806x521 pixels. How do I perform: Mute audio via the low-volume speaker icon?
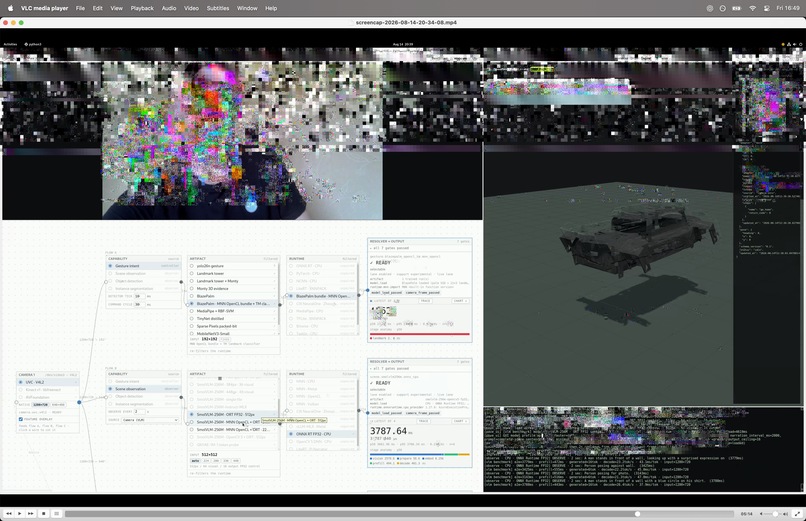[x=761, y=514]
